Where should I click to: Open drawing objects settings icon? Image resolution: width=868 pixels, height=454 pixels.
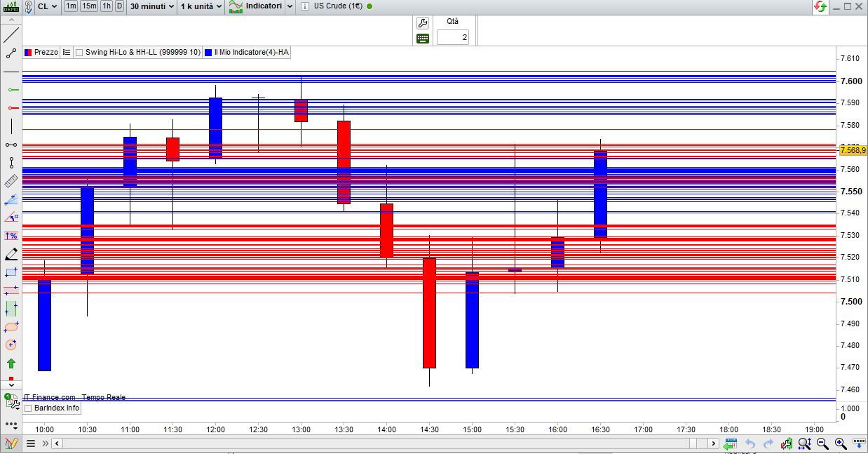(x=11, y=401)
